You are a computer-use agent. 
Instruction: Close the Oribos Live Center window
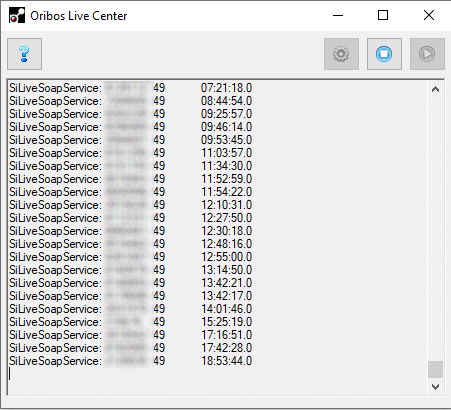429,16
